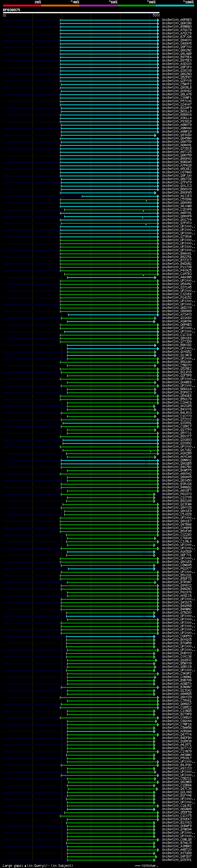Image resolution: width=197 pixels, height=868 pixels.
Task: Click the white query sequence bar
Action: tap(81, 12)
